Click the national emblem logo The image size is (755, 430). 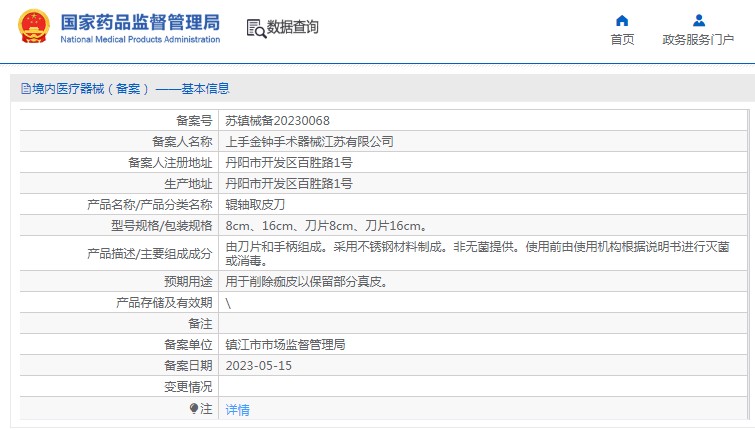pyautogui.click(x=34, y=27)
